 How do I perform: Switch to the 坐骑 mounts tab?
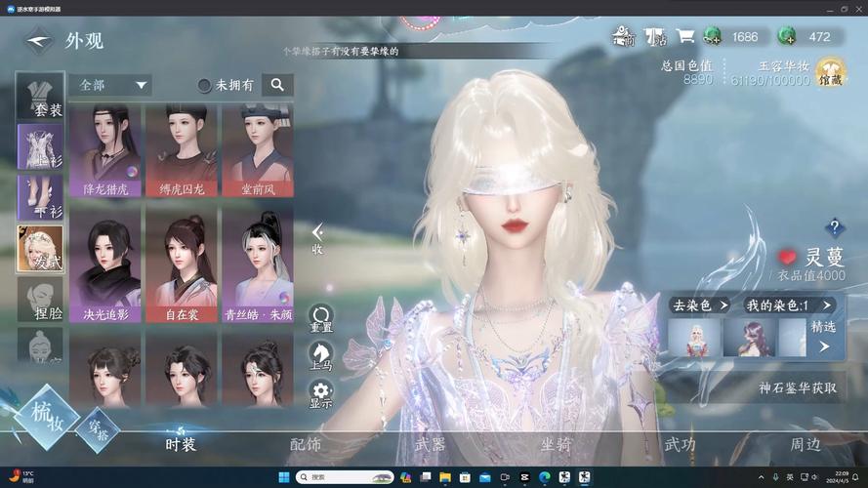tap(556, 444)
